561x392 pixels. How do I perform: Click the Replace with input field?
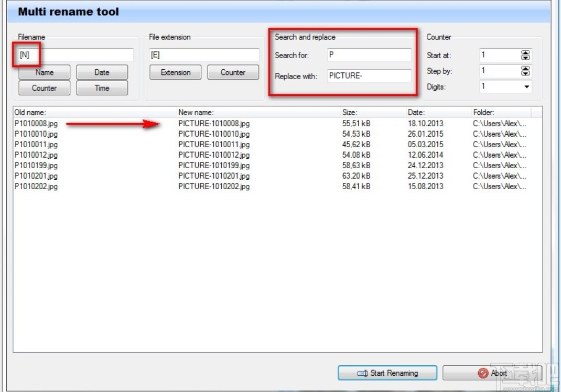click(x=369, y=76)
